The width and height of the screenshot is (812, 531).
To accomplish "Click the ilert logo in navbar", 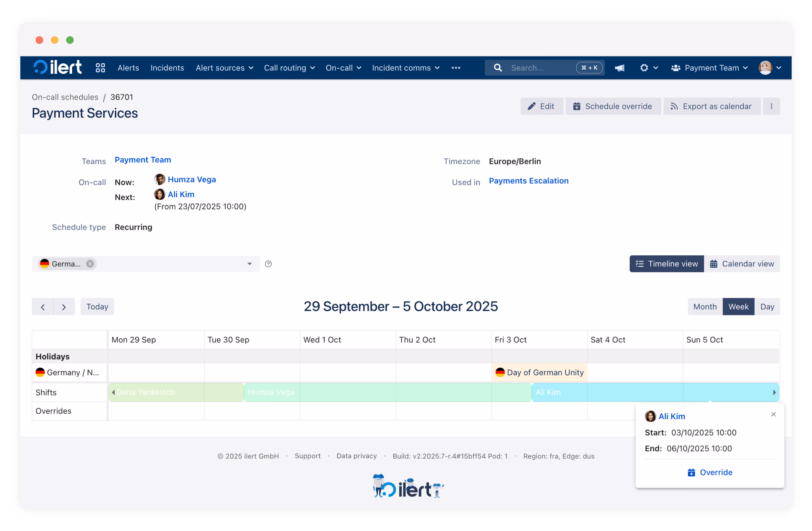I will pos(58,67).
